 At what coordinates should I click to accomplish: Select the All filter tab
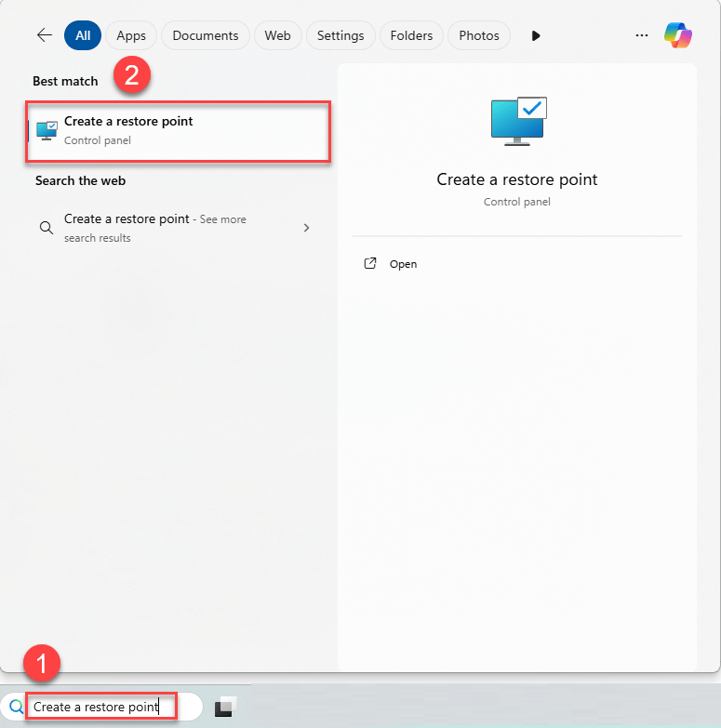(83, 35)
